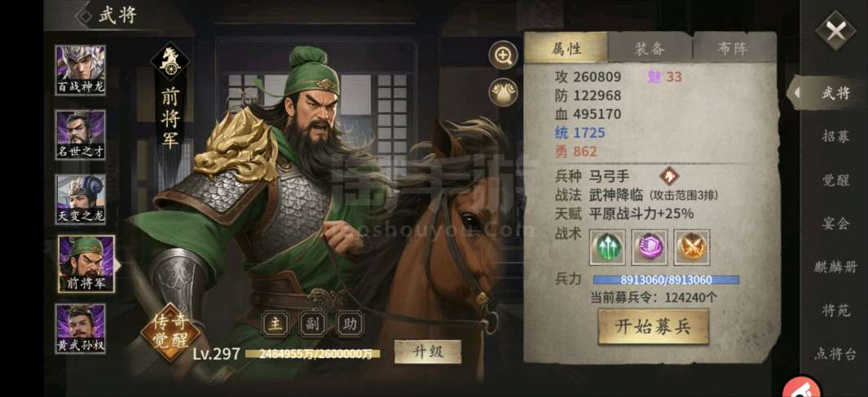Toggle the 主 main general slot
The height and width of the screenshot is (397, 868).
(275, 324)
